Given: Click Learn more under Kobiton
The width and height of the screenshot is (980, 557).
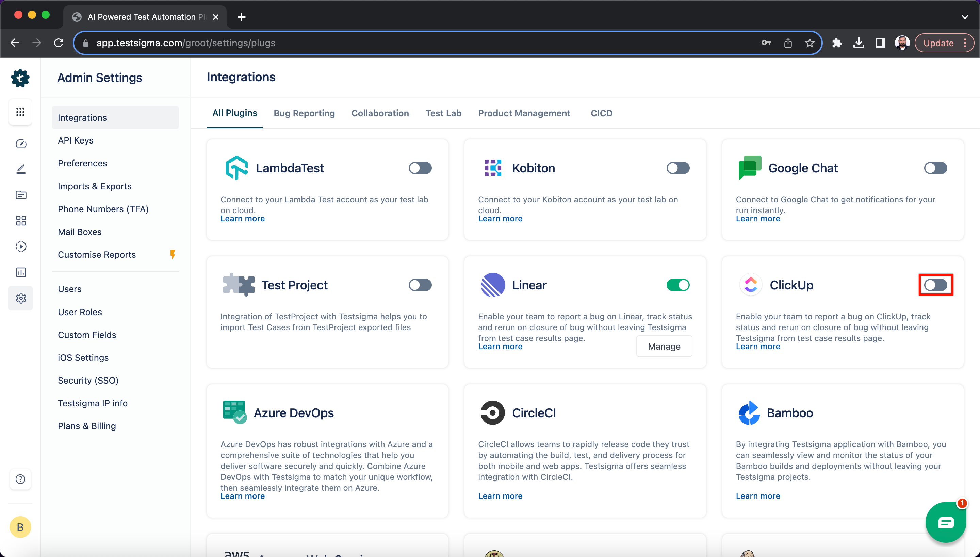Looking at the screenshot, I should point(500,218).
